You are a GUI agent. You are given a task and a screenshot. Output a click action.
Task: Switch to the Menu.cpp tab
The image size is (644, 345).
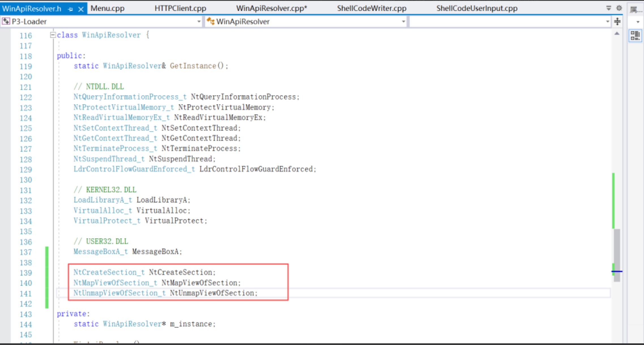click(108, 8)
